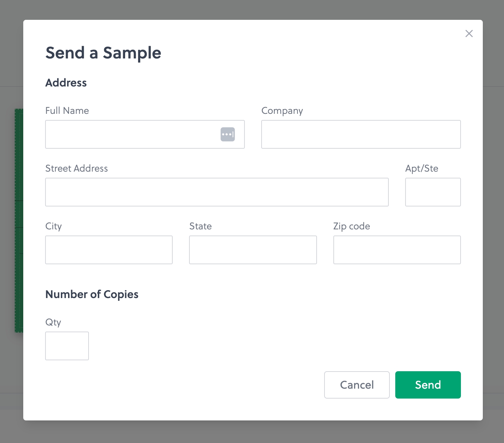The height and width of the screenshot is (443, 504).
Task: Click the green Send button
Action: click(x=428, y=385)
